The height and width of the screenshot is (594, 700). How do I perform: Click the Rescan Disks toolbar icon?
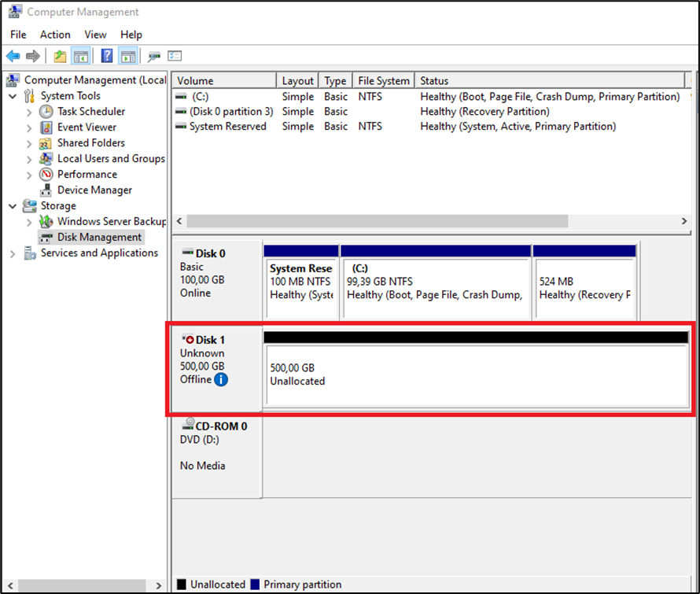click(x=154, y=56)
